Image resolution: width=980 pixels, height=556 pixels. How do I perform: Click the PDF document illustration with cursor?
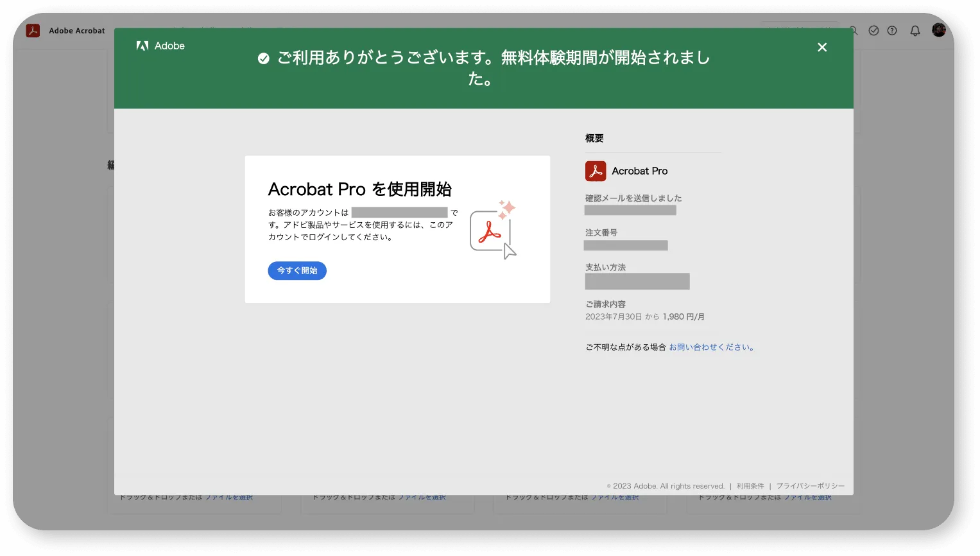(x=493, y=230)
